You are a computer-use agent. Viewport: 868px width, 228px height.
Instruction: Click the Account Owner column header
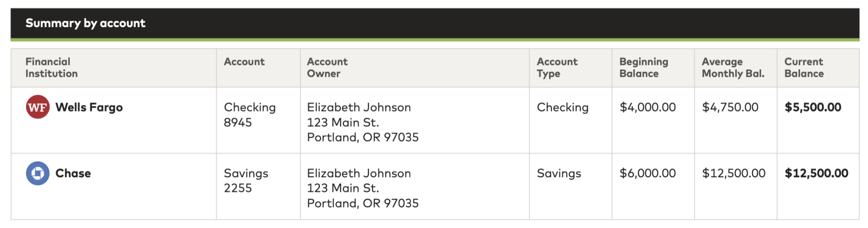pos(327,67)
